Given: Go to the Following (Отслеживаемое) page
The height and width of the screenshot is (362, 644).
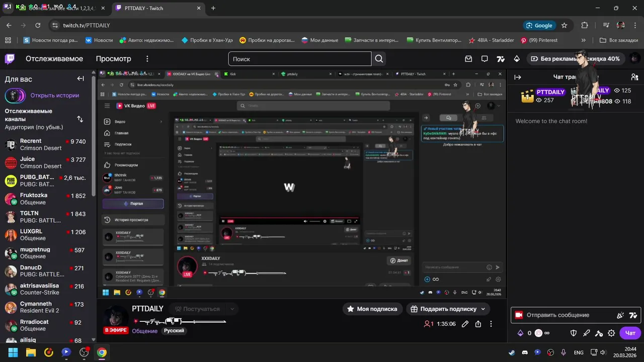Looking at the screenshot, I should 54,59.
